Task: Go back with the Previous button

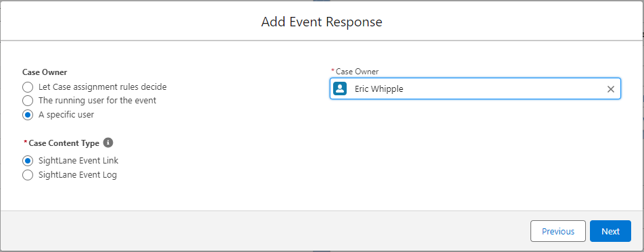Action: 558,231
